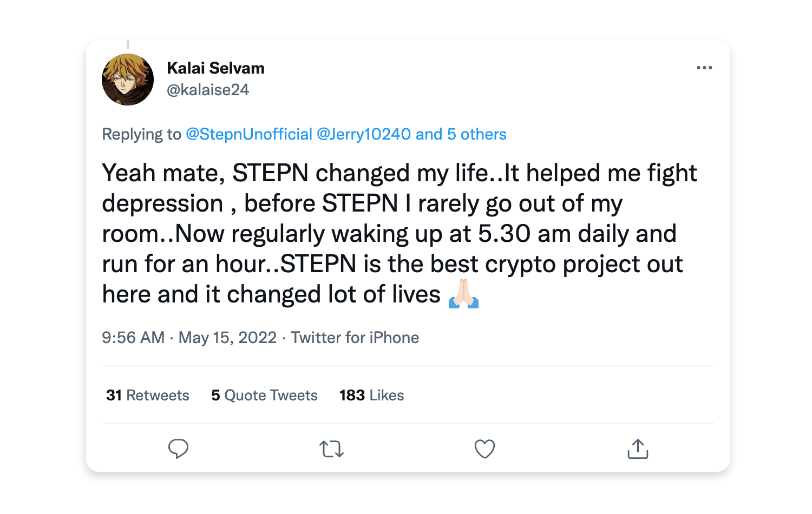812x514 pixels.
Task: Like the tweet with the heart icon
Action: coord(484,449)
